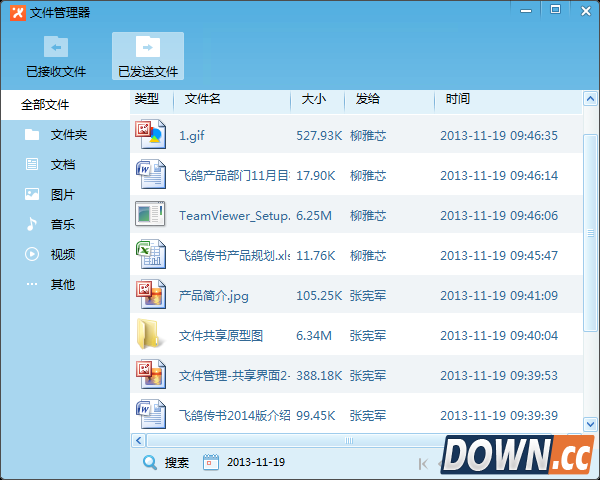Select the 文件共享原型图 folder icon
600x480 pixels.
point(149,335)
